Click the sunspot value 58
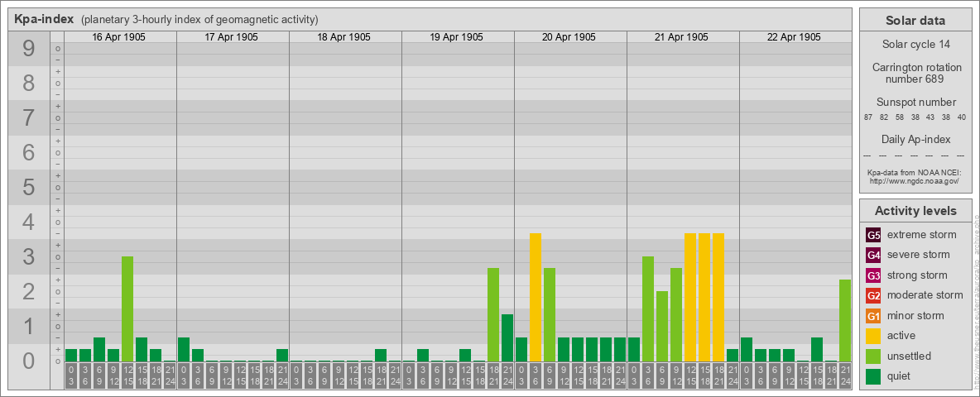Viewport: 980px width, 397px height. (900, 117)
